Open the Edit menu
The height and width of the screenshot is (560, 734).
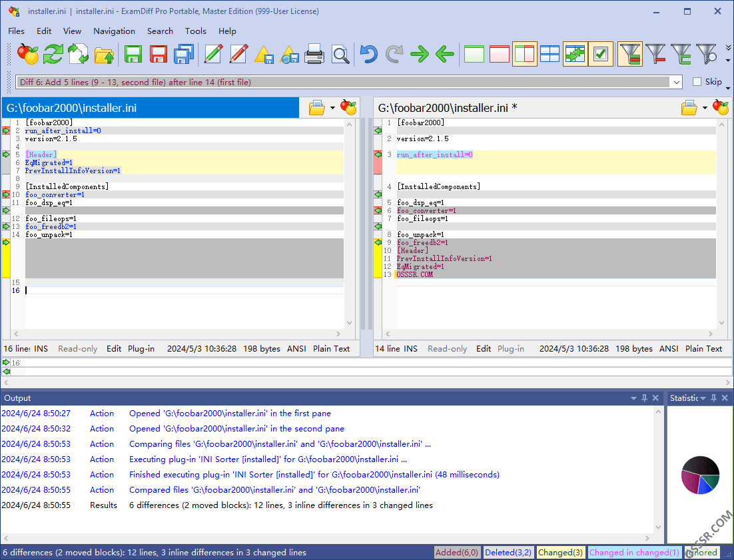point(44,31)
